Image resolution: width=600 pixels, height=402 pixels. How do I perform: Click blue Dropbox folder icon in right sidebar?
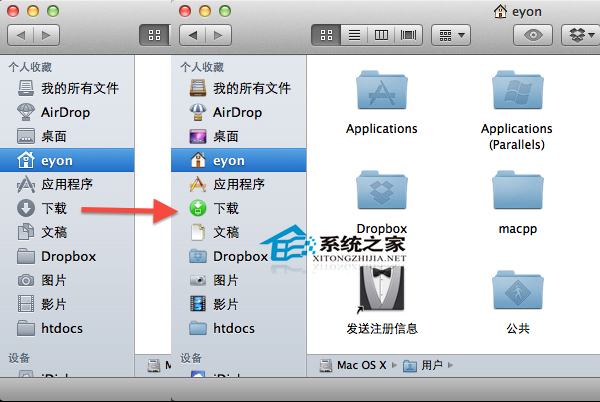pyautogui.click(x=198, y=256)
